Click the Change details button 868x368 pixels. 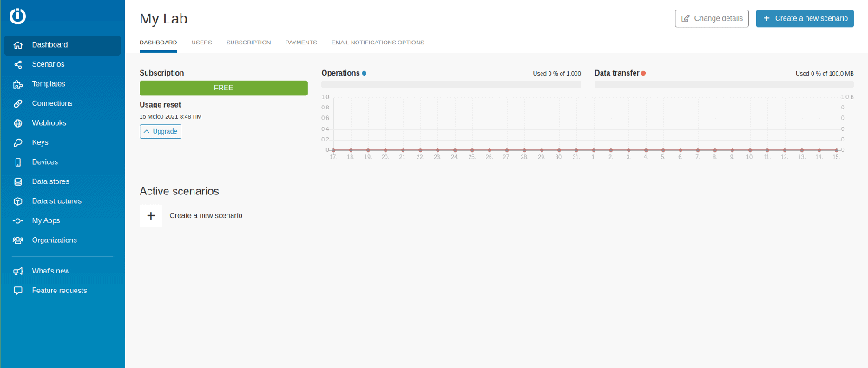tap(712, 18)
